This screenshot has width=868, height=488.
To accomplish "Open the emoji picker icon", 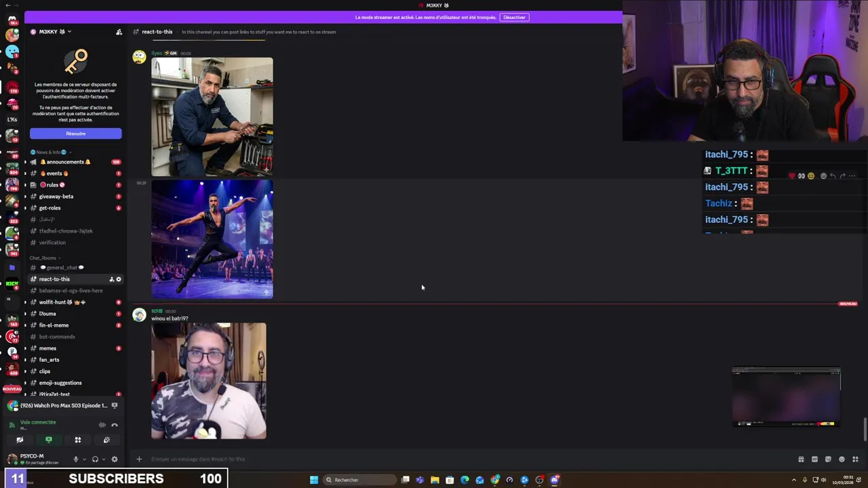I will pos(842,459).
